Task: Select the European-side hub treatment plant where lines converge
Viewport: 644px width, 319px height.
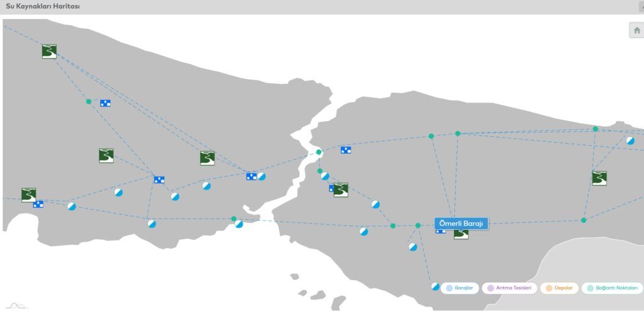Action: (x=159, y=180)
